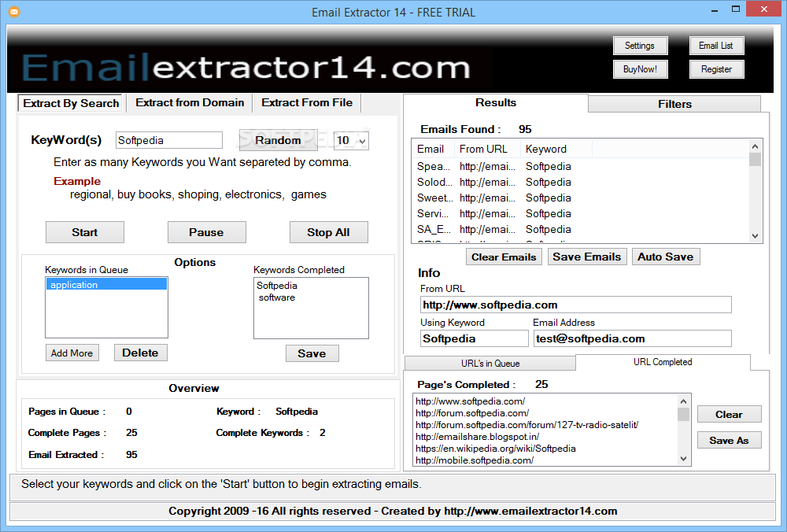The image size is (787, 532).
Task: Open the keyword count dropdown showing 10
Action: point(351,141)
